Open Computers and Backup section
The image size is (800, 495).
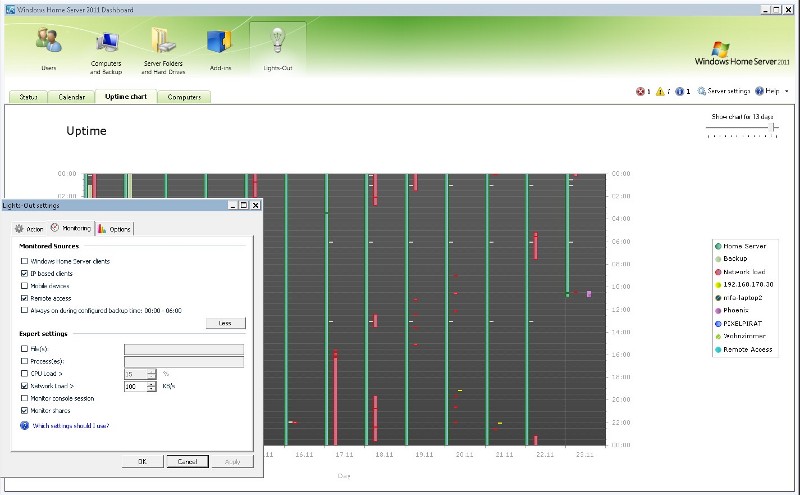click(x=106, y=53)
